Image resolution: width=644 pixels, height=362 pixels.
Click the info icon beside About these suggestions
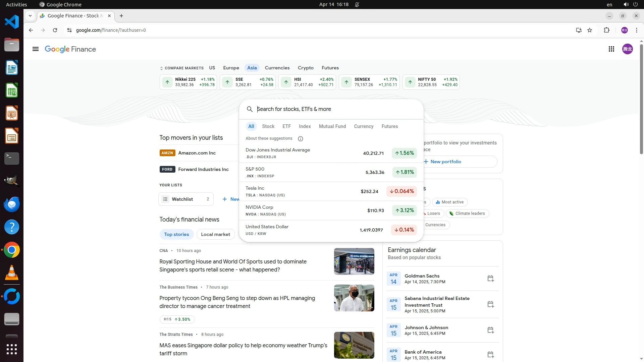pyautogui.click(x=301, y=139)
